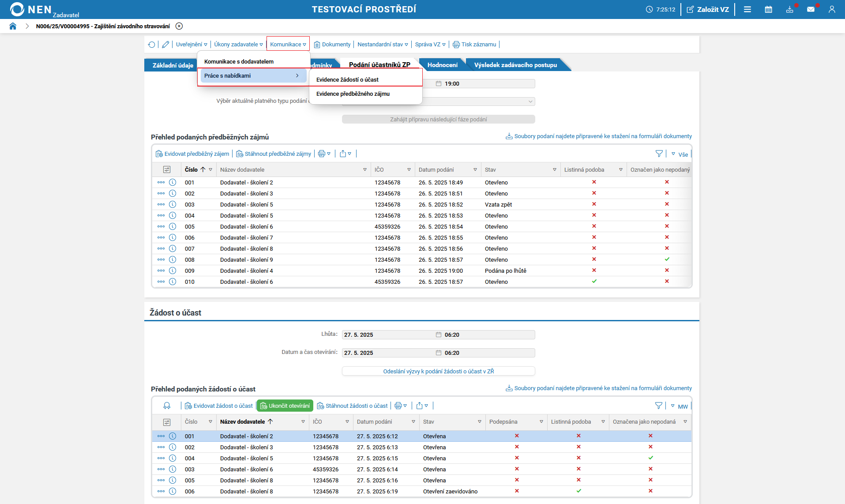
Task: Click the home icon in breadcrumb
Action: coord(13,26)
